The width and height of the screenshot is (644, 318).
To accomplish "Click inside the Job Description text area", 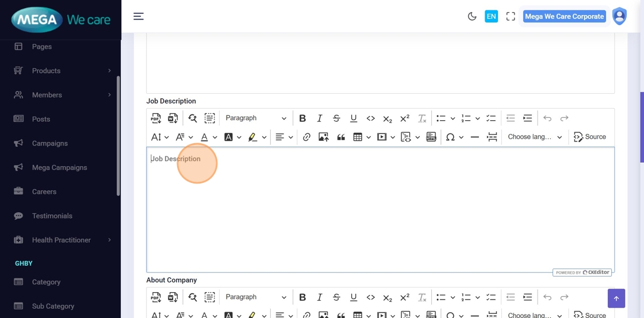I will pos(379,210).
